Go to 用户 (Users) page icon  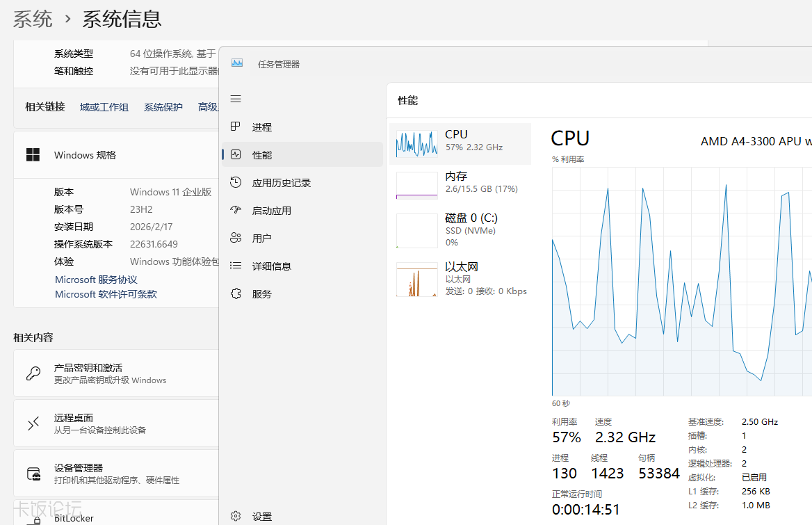236,238
